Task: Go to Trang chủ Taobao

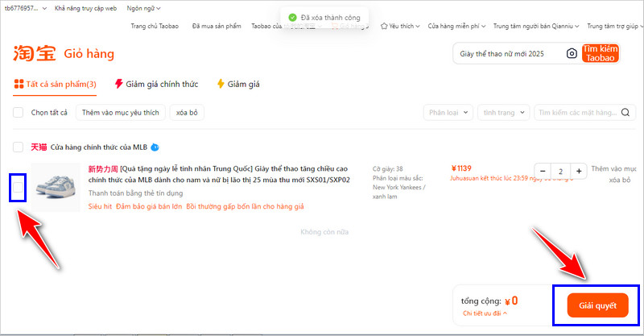Action: pyautogui.click(x=155, y=26)
